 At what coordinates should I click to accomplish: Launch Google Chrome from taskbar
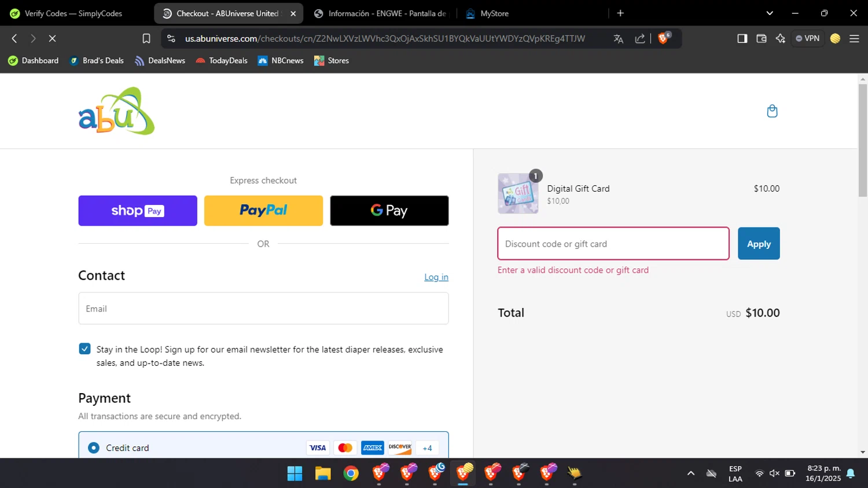coord(351,474)
